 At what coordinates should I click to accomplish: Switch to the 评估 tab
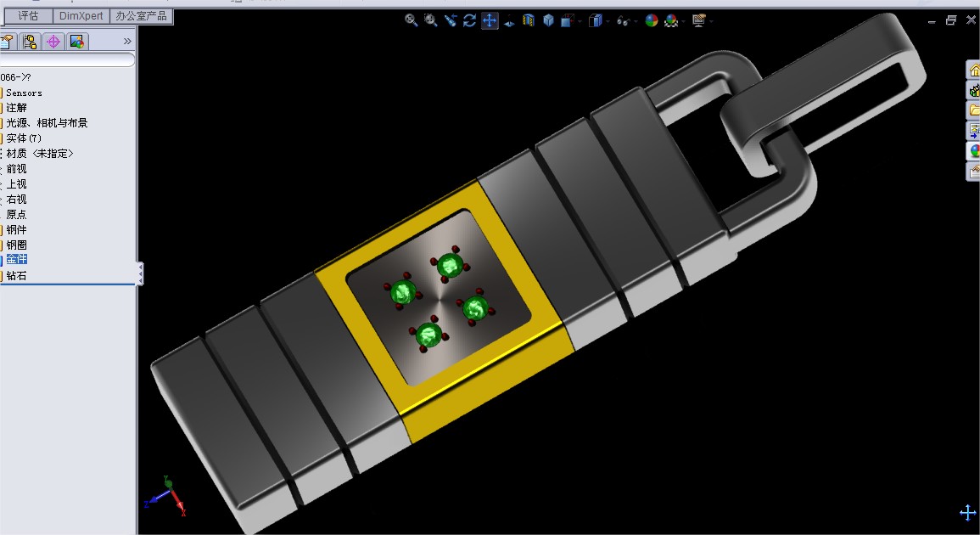click(28, 15)
